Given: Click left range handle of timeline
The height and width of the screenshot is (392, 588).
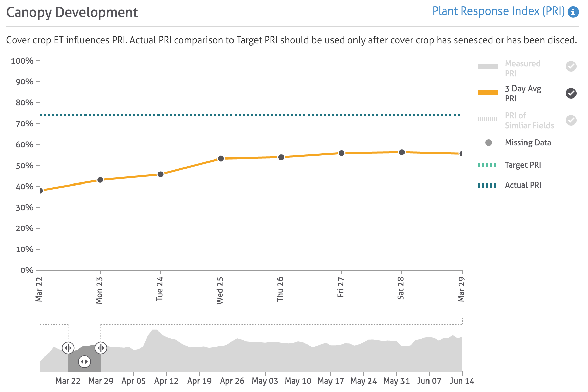Looking at the screenshot, I should coord(68,348).
